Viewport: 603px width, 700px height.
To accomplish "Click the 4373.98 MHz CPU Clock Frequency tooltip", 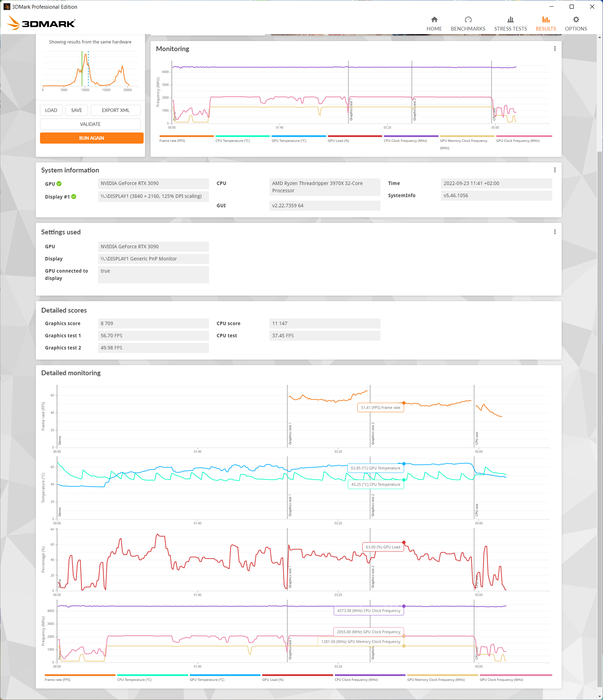I will pyautogui.click(x=369, y=611).
